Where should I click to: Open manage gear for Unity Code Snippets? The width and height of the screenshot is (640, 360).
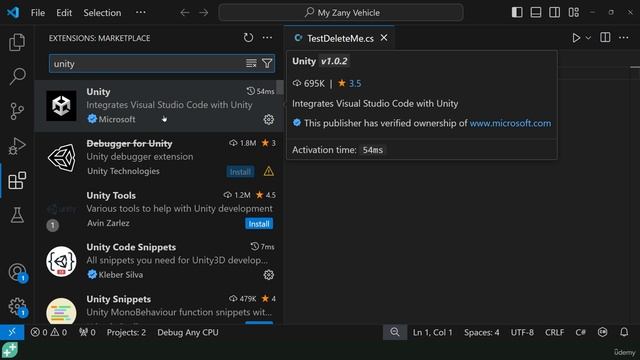269,275
